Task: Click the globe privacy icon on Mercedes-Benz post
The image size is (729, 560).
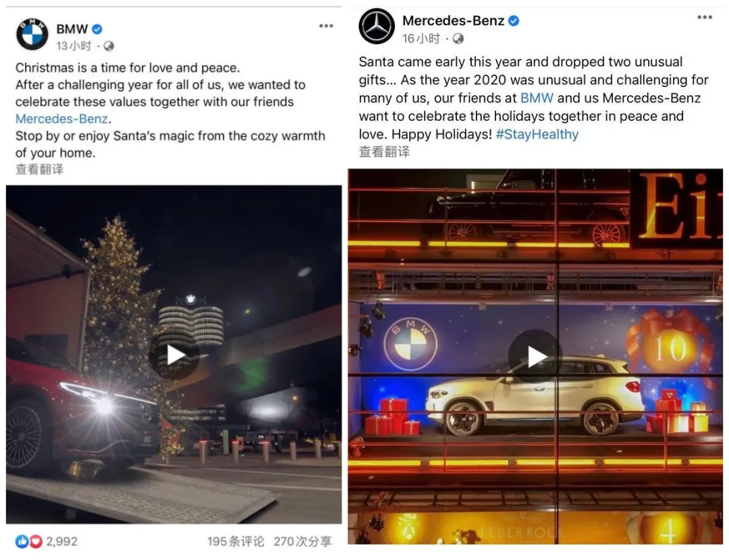Action: 458,38
